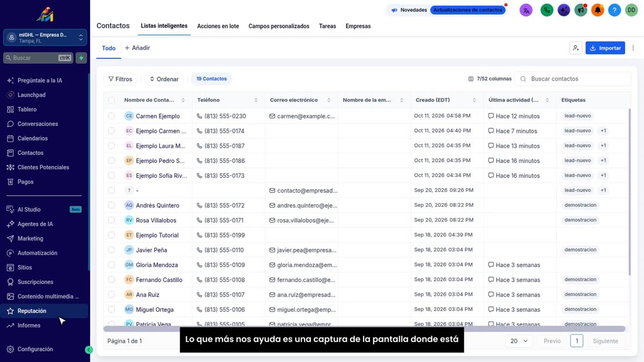Viewport: 644px width, 362px height.
Task: Go to the Tareas tab
Action: coord(327,26)
